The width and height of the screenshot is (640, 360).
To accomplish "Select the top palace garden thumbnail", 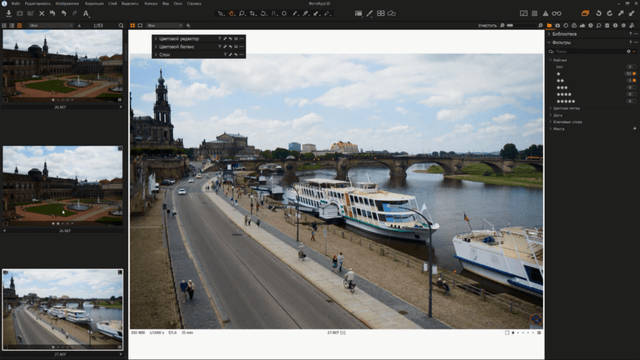I will coord(62,65).
